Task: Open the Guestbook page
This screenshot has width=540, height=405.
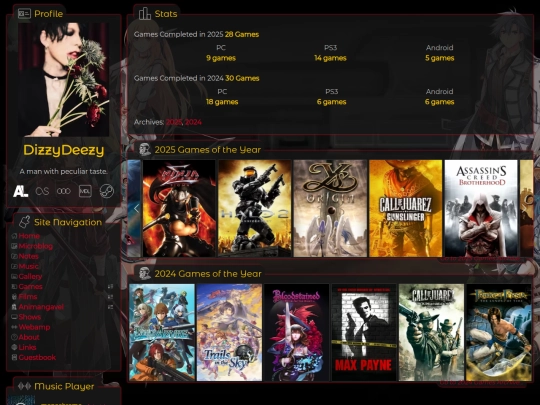Action: [37, 357]
